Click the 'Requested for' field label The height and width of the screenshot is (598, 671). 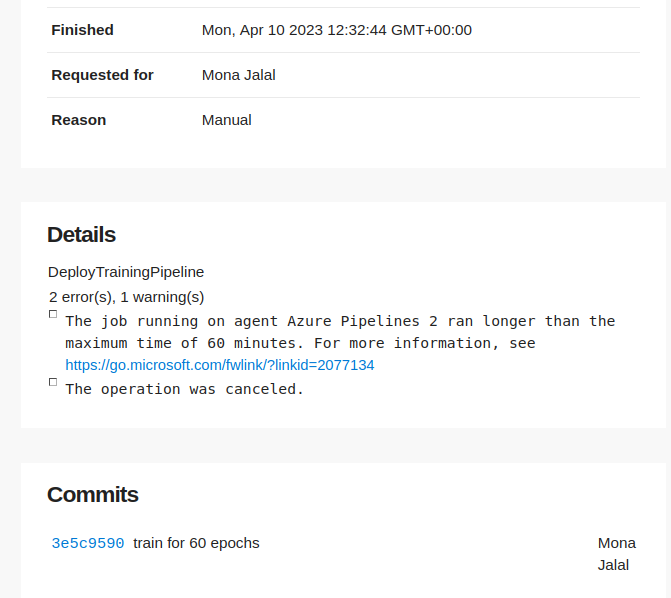102,75
